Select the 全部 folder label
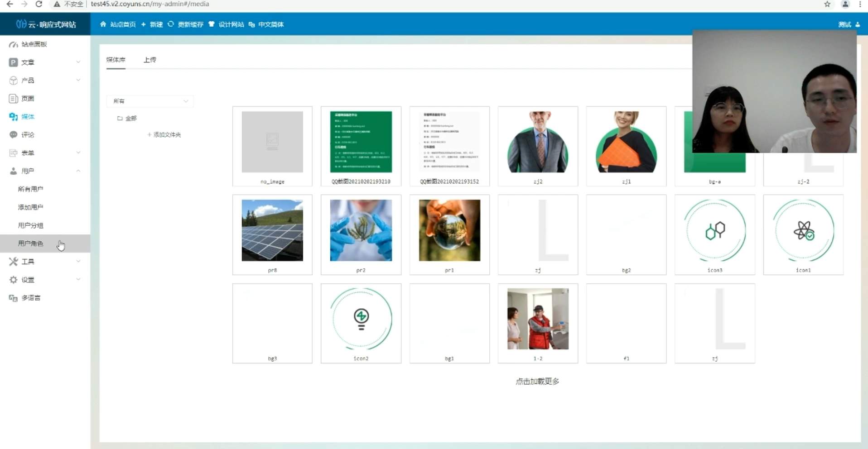 tap(131, 118)
